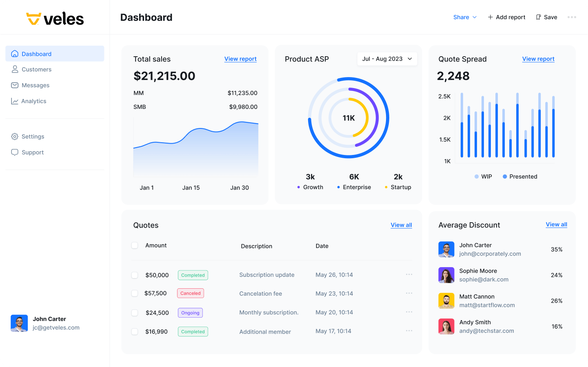Click the Dashboard home icon in sidebar

(15, 53)
